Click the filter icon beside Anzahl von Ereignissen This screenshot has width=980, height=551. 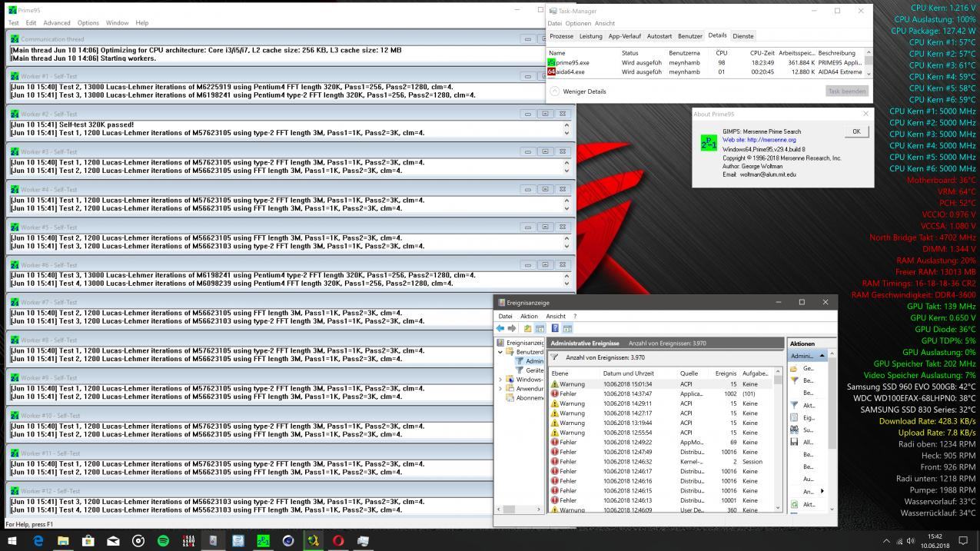point(555,357)
